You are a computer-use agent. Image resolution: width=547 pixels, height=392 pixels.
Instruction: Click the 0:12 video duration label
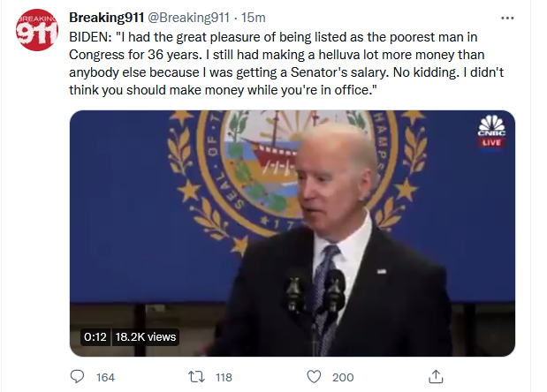(95, 336)
